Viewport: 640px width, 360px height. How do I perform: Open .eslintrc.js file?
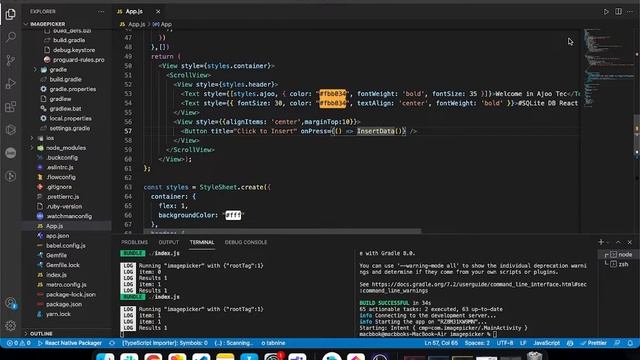pos(60,167)
